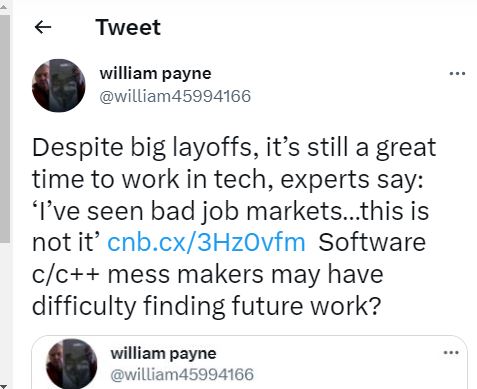Click the scrollbar down arrow at bottom left
This screenshot has height=389, width=477.
point(4,387)
